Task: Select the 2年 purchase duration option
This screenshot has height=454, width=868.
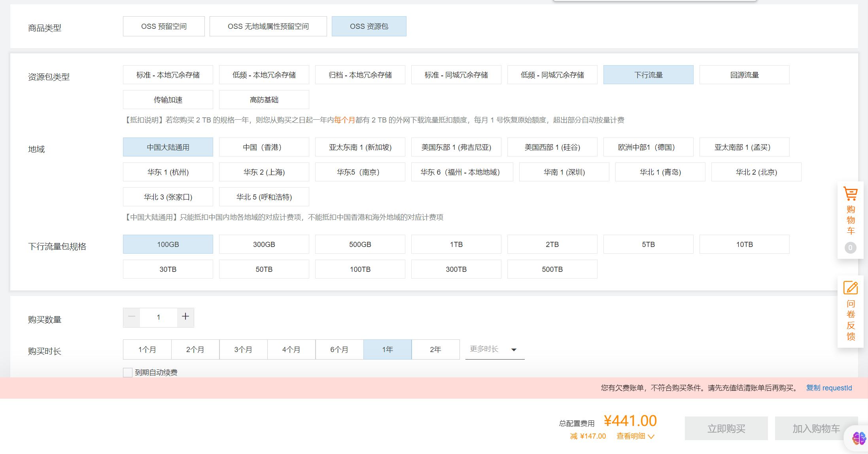Action: 435,350
